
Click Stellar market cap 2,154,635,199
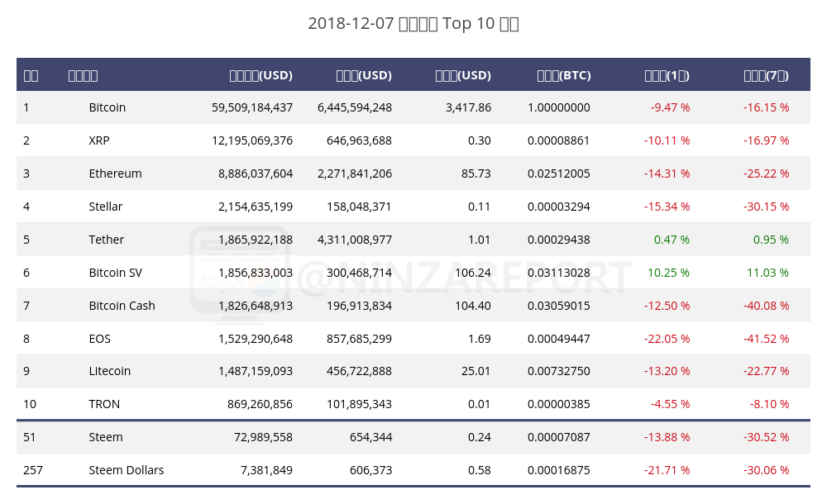click(256, 207)
